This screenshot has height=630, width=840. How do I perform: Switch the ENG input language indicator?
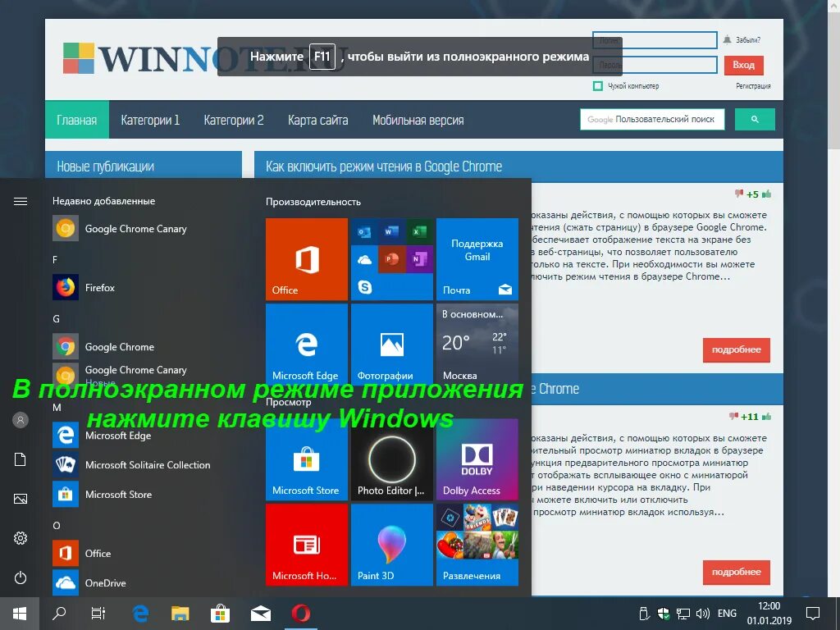pos(727,614)
